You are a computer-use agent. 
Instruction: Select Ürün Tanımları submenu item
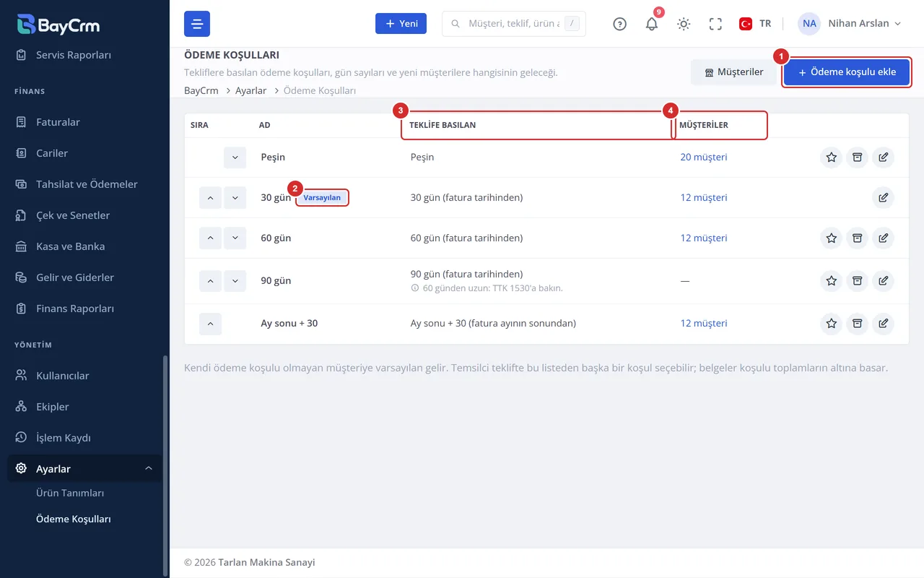(x=70, y=493)
